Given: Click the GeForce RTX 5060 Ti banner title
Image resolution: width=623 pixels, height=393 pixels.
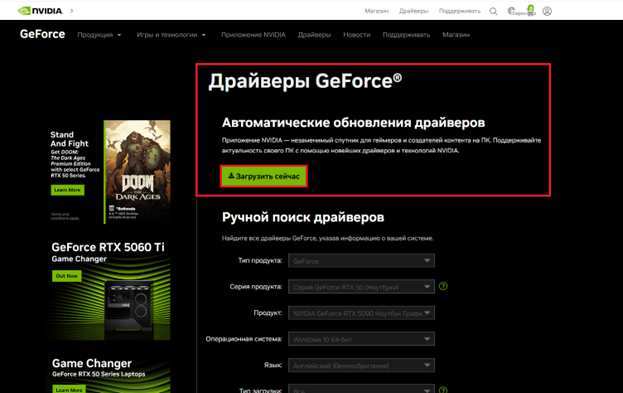Looking at the screenshot, I should [108, 247].
